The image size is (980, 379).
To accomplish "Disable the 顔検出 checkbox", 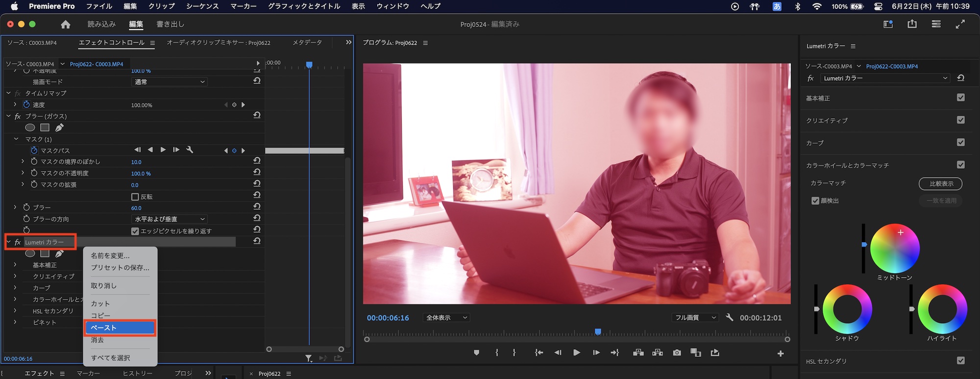I will point(815,201).
